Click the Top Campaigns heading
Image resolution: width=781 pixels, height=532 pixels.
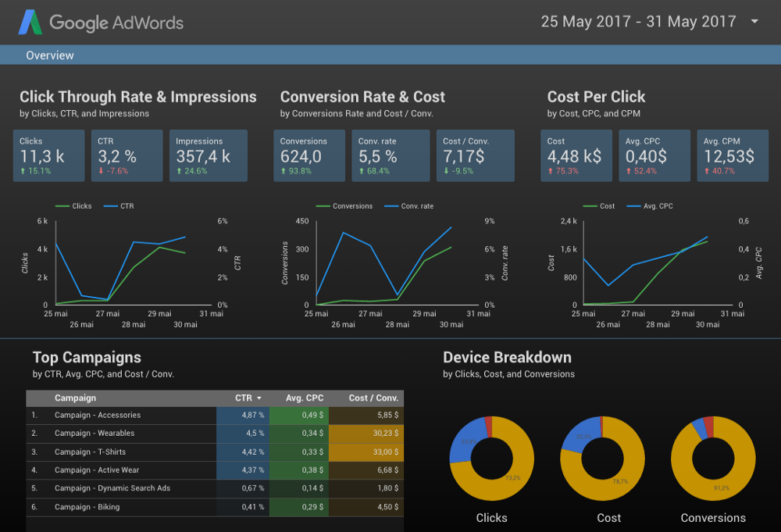tap(87, 357)
